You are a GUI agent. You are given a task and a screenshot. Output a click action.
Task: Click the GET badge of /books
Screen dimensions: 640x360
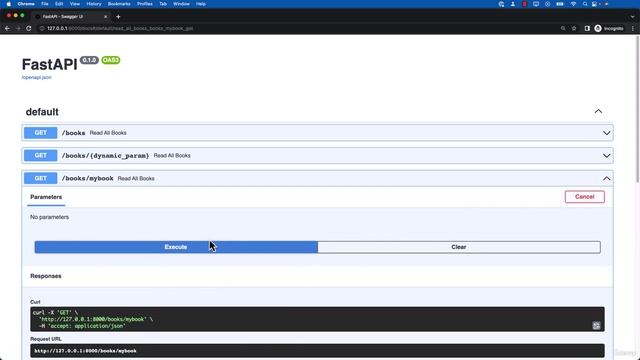pos(40,133)
